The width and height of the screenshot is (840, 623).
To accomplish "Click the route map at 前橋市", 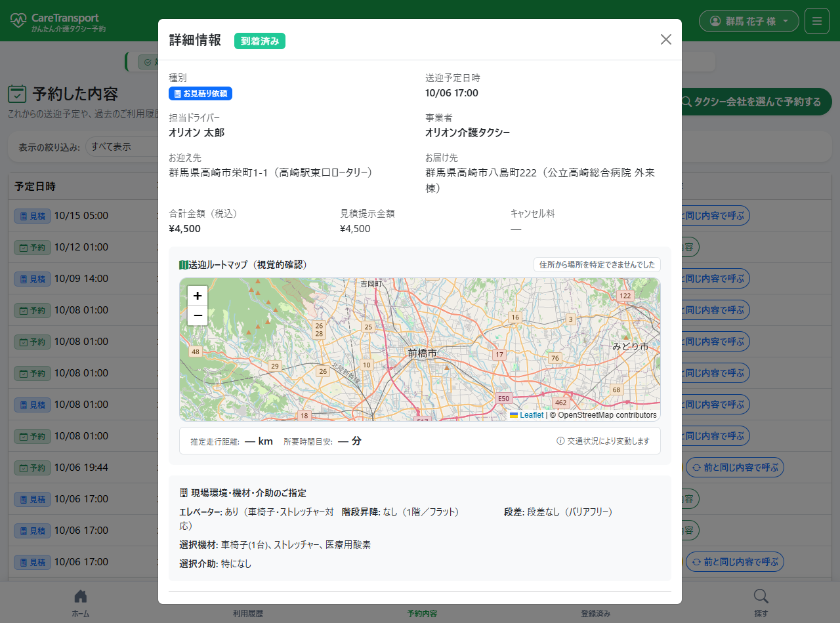I will click(422, 353).
